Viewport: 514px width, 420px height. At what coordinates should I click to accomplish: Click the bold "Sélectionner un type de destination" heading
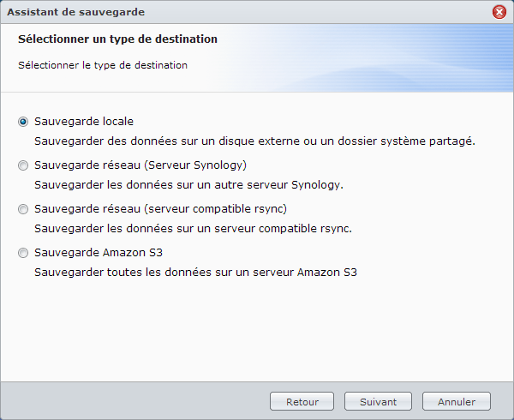pos(117,39)
